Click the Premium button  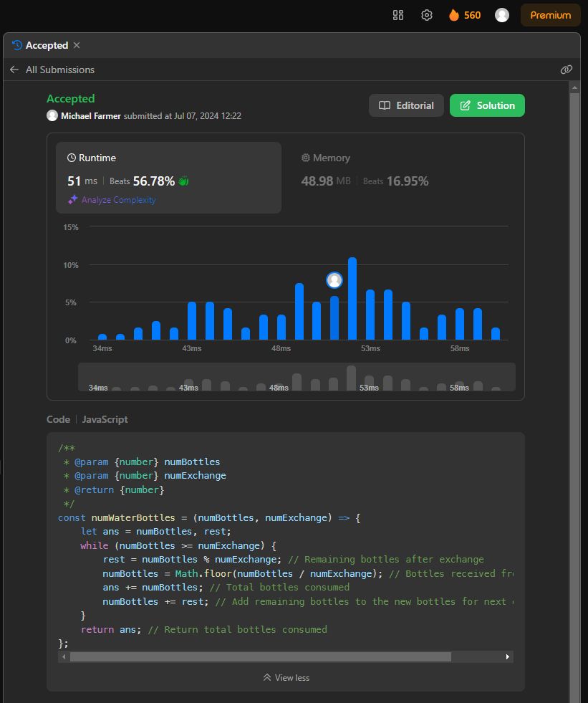coord(550,15)
